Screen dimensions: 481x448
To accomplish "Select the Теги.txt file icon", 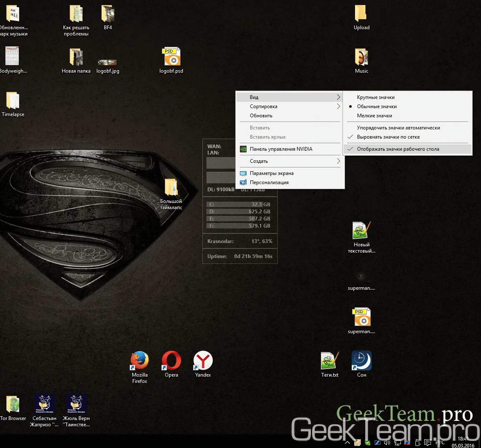I will (330, 364).
